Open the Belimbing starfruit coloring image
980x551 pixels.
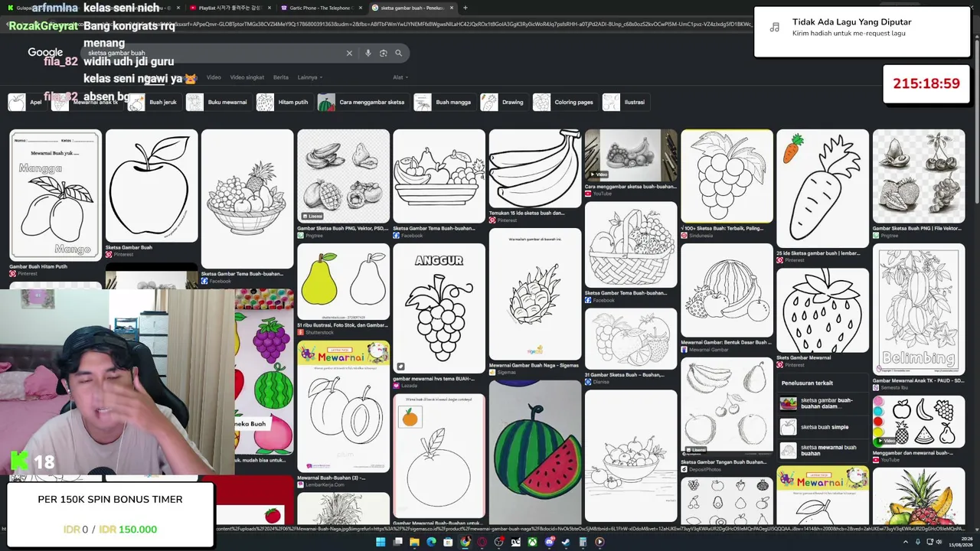tap(919, 309)
